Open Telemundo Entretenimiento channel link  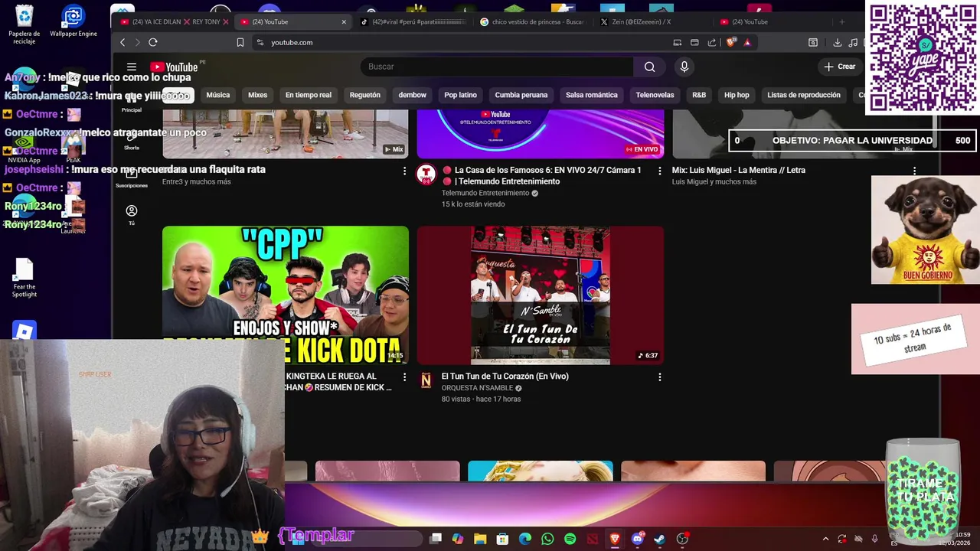(485, 193)
